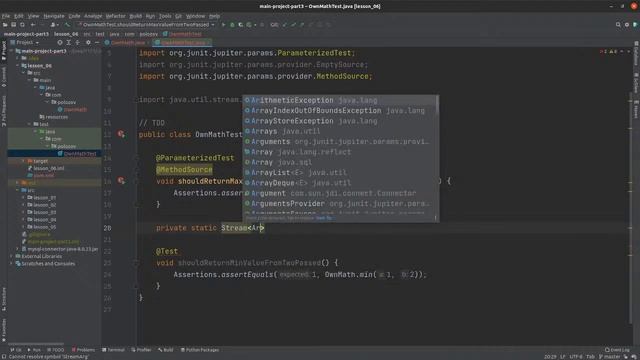The image size is (640, 360).
Task: Click run gutter icon beside class OwnMathTest
Action: 121,134
